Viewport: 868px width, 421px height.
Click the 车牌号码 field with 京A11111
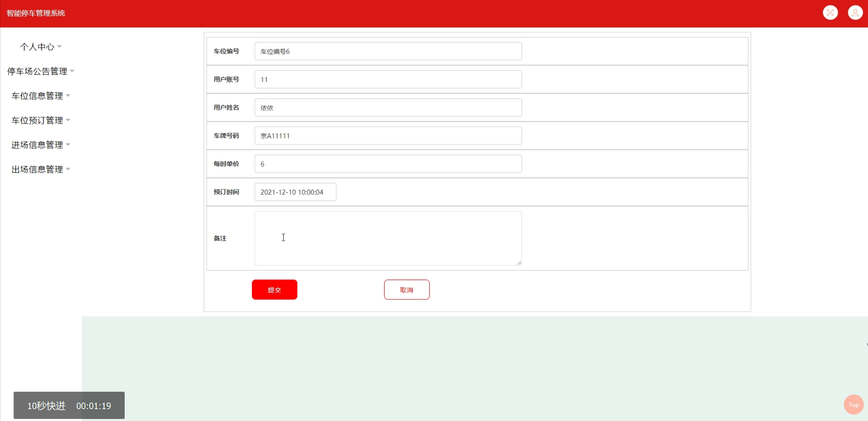388,136
